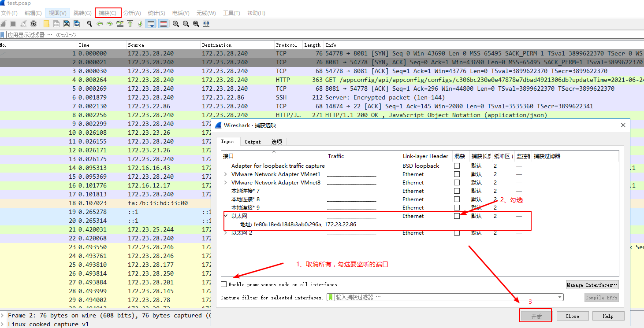Click the display filter bookmark icon

point(3,35)
